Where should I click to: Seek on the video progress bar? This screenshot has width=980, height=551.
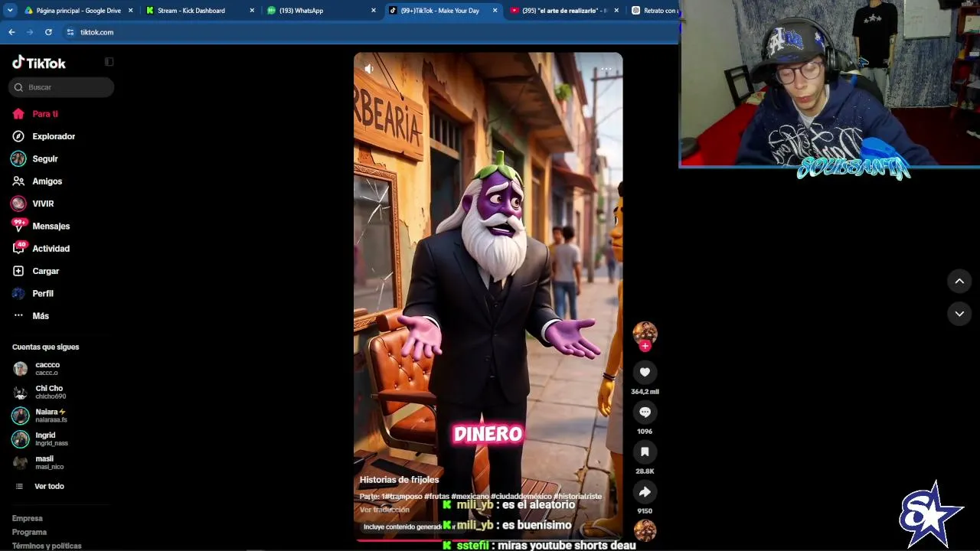point(488,540)
